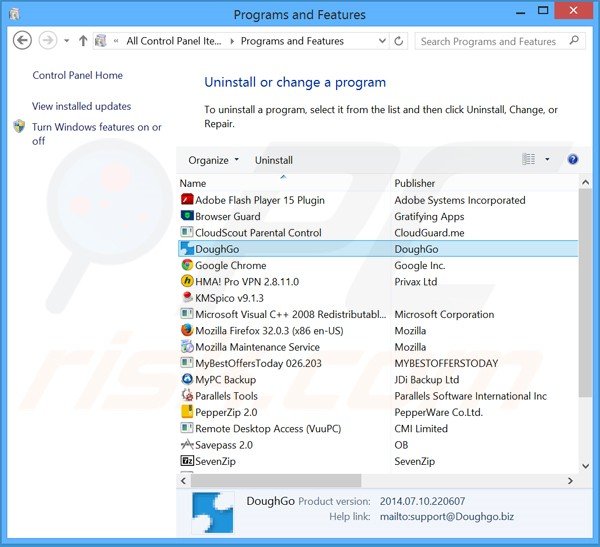Click scroll left arrow of horizontal scrollbar
Viewport: 600px width, 547px height.
tap(183, 480)
